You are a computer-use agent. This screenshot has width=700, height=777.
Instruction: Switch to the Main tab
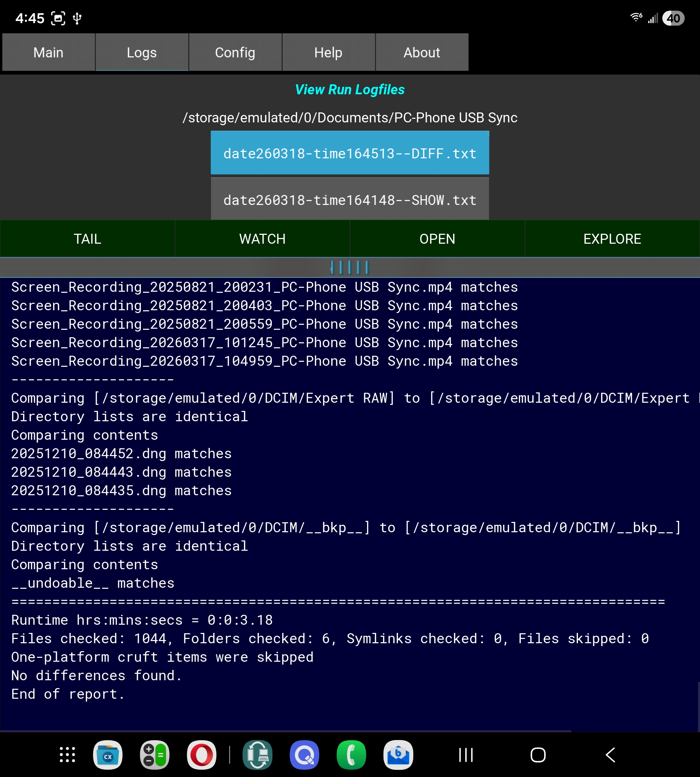click(x=48, y=52)
